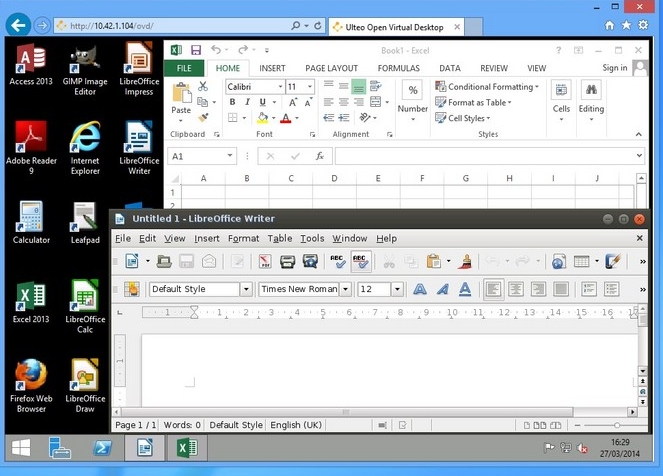Viewport: 663px width, 476px height.
Task: Open Cell Styles dropdown
Action: [x=463, y=118]
